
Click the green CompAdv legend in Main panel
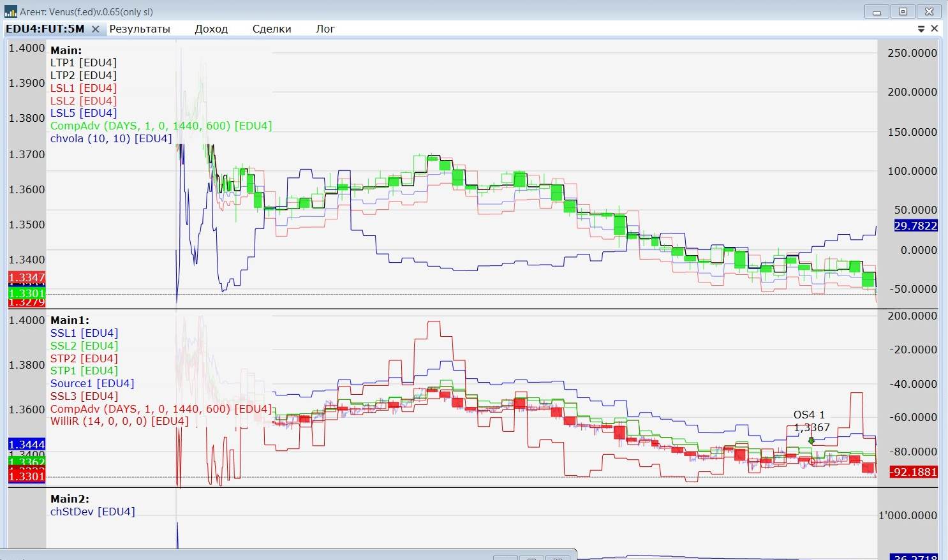(x=161, y=126)
